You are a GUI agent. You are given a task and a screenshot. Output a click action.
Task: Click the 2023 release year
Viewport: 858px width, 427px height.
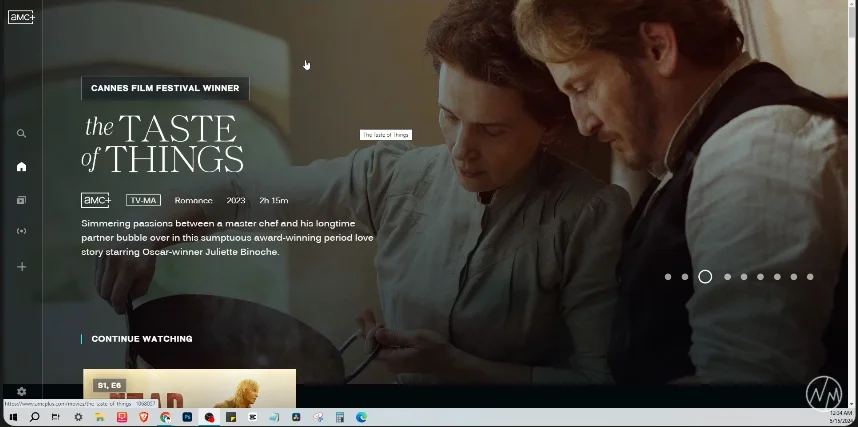point(236,200)
